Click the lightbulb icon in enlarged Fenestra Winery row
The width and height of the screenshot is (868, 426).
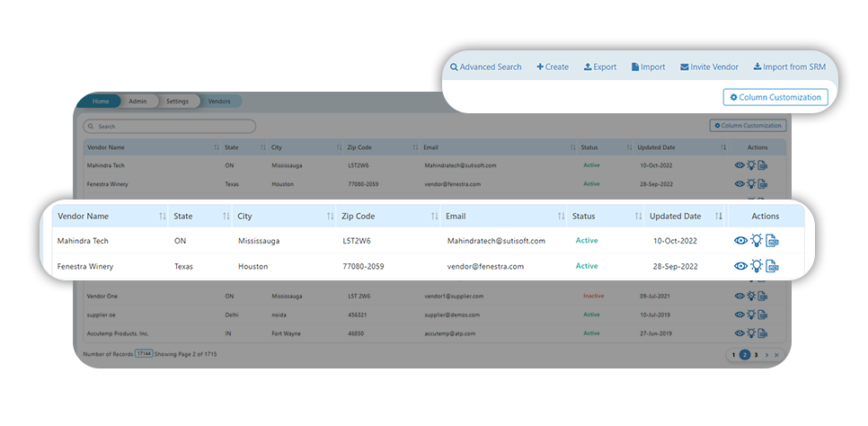[x=757, y=265]
